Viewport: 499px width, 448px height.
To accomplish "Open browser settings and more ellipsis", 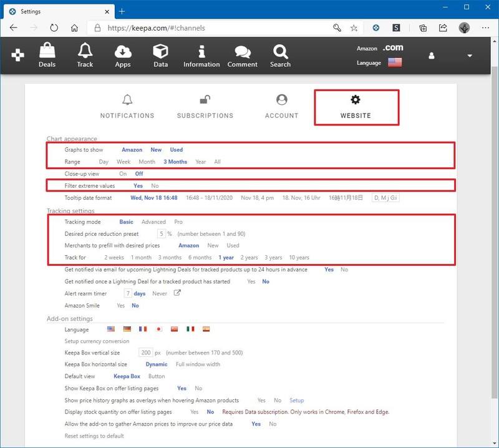I will tap(485, 27).
